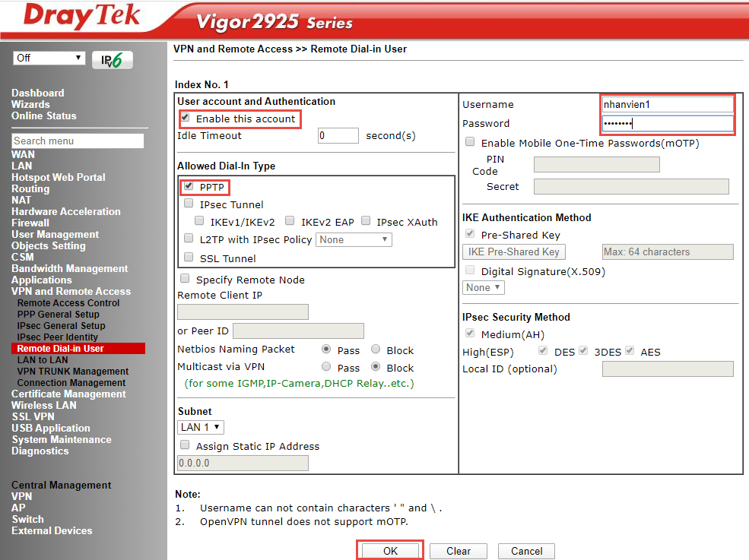
Task: Go to IPsec Peer Identity
Action: 57,337
